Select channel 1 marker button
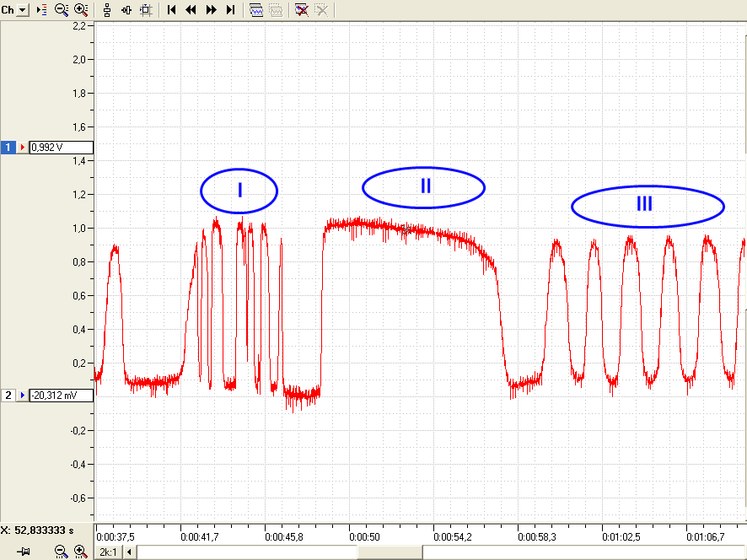747x560 pixels. [x=8, y=148]
